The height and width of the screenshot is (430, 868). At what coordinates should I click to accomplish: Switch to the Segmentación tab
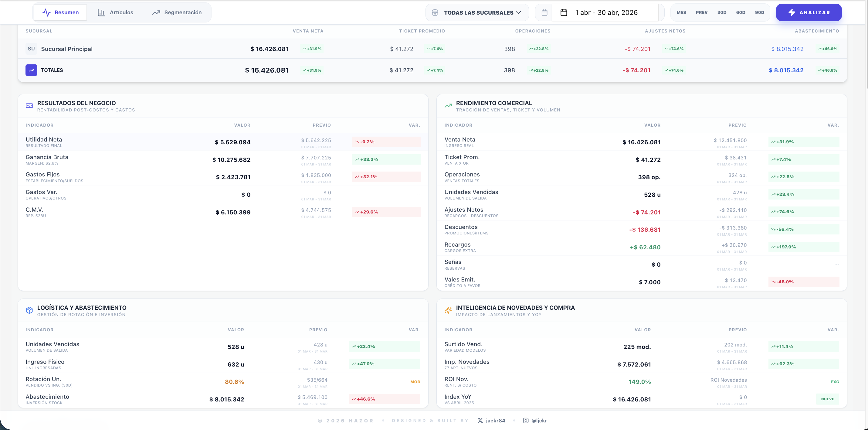pyautogui.click(x=177, y=12)
